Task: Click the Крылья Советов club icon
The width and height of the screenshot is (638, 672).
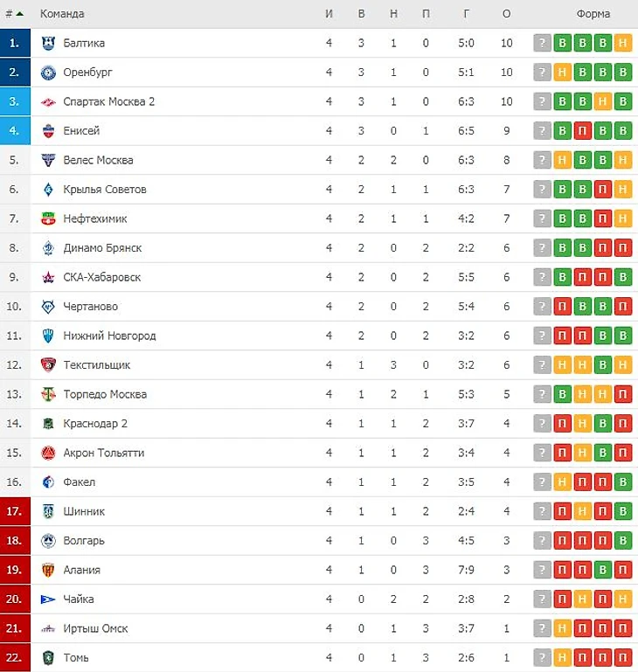Action: point(48,190)
